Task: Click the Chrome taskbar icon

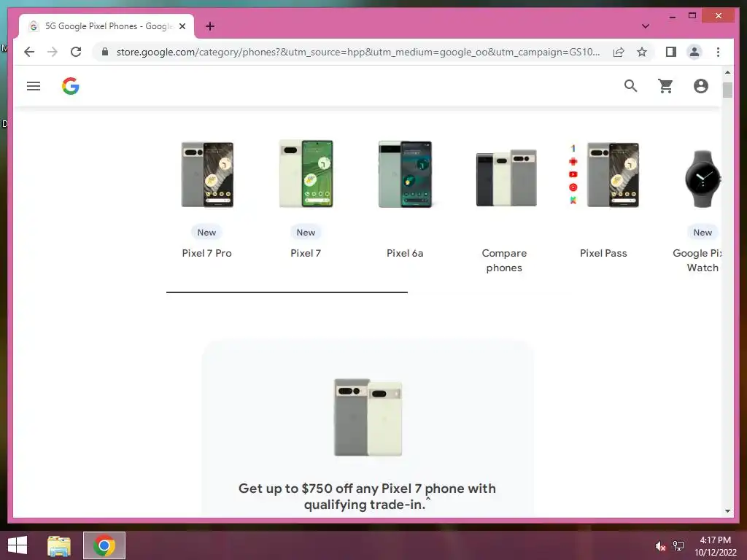Action: [x=104, y=545]
